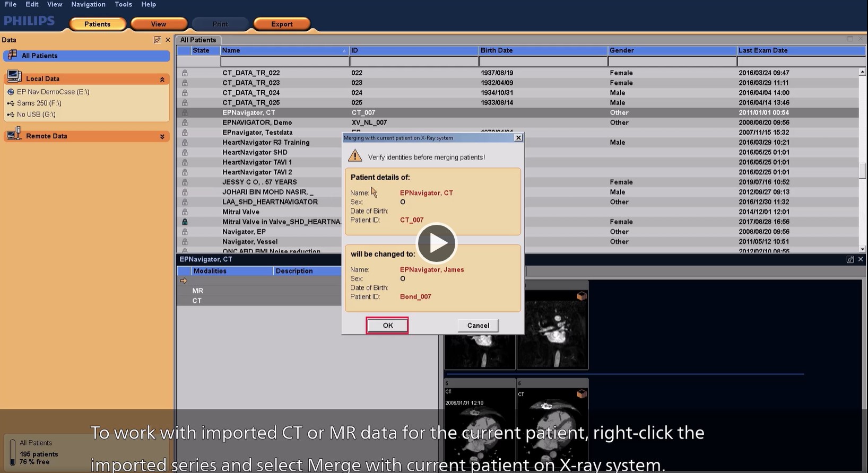
Task: Close the Data panel
Action: pyautogui.click(x=168, y=40)
